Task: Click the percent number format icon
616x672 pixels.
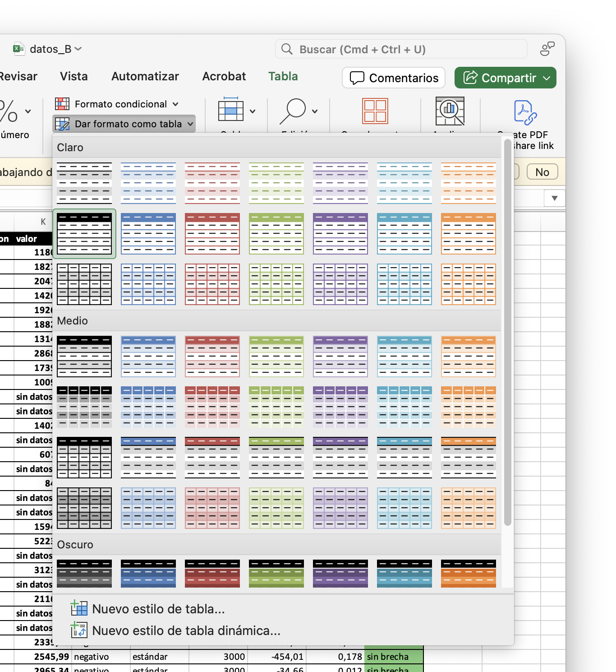Action: point(9,111)
